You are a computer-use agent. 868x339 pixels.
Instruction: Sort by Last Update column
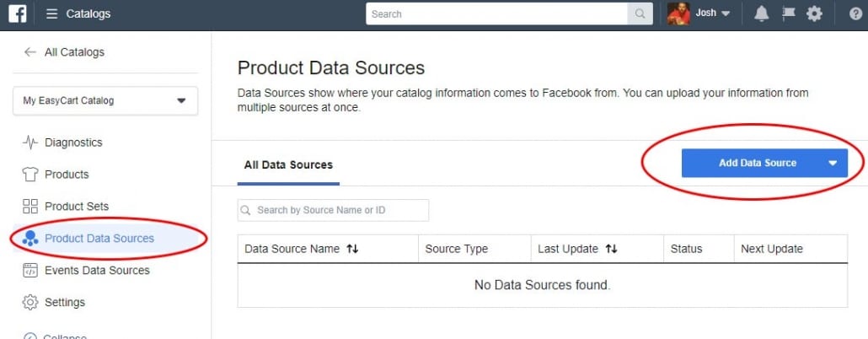[x=611, y=249]
